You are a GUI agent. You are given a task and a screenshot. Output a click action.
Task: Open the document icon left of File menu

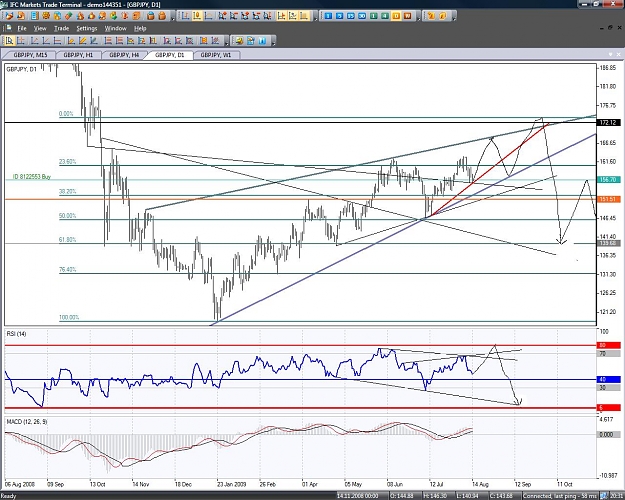[x=8, y=28]
